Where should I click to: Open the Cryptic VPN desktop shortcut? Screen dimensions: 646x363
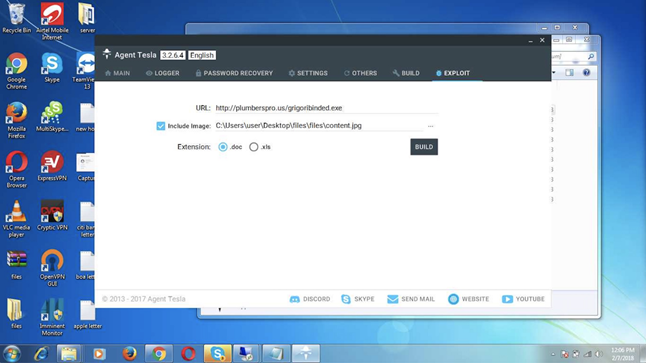52,215
